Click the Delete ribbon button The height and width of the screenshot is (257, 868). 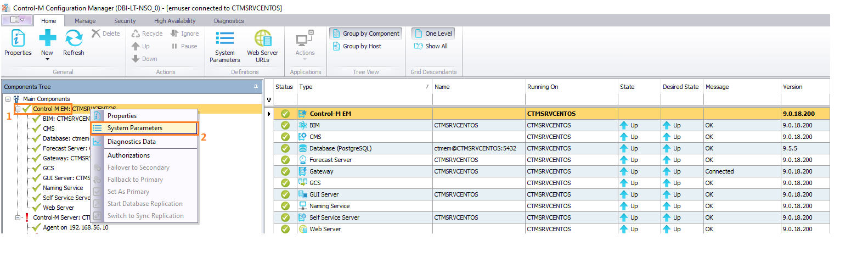(x=106, y=33)
